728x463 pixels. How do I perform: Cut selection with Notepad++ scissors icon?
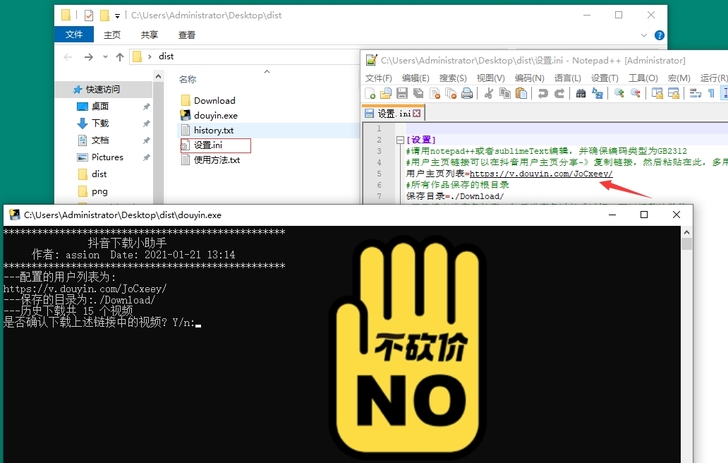[488, 93]
